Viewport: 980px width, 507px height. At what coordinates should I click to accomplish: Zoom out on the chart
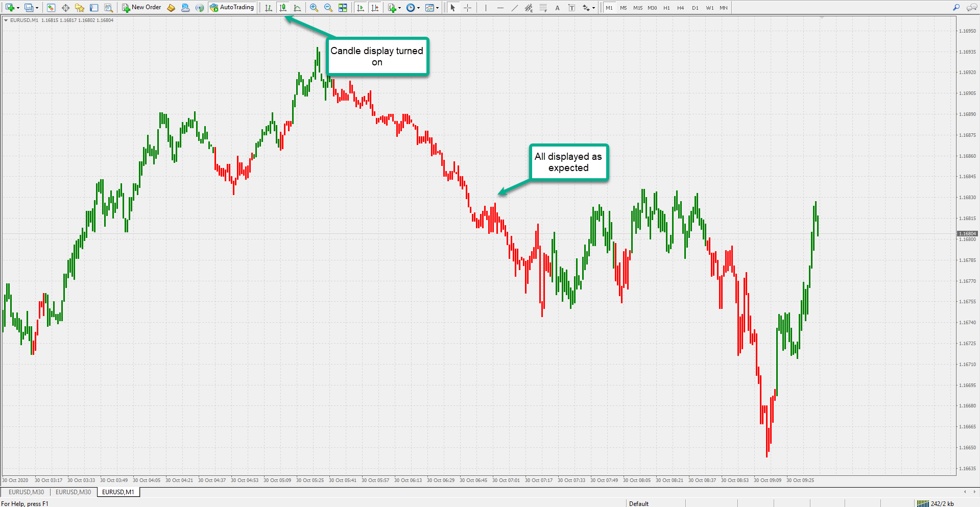(x=328, y=7)
